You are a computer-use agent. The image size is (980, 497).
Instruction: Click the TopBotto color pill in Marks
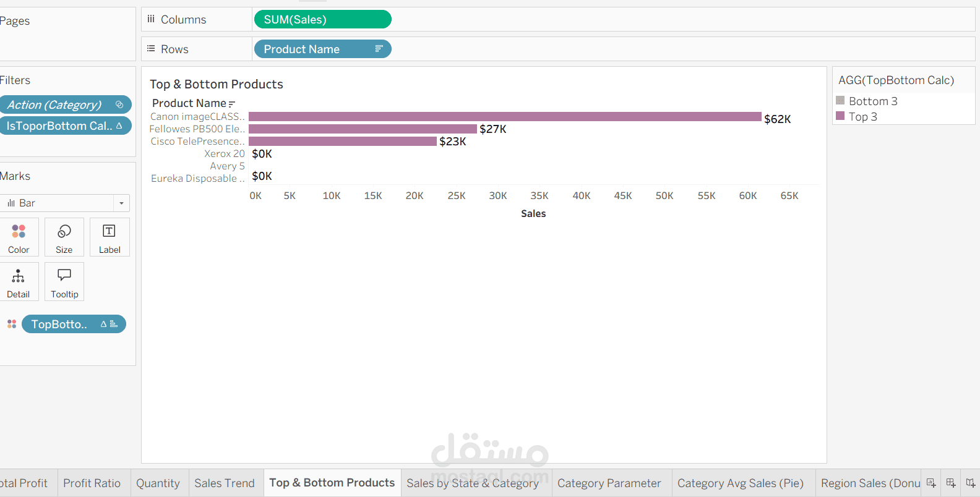(74, 324)
